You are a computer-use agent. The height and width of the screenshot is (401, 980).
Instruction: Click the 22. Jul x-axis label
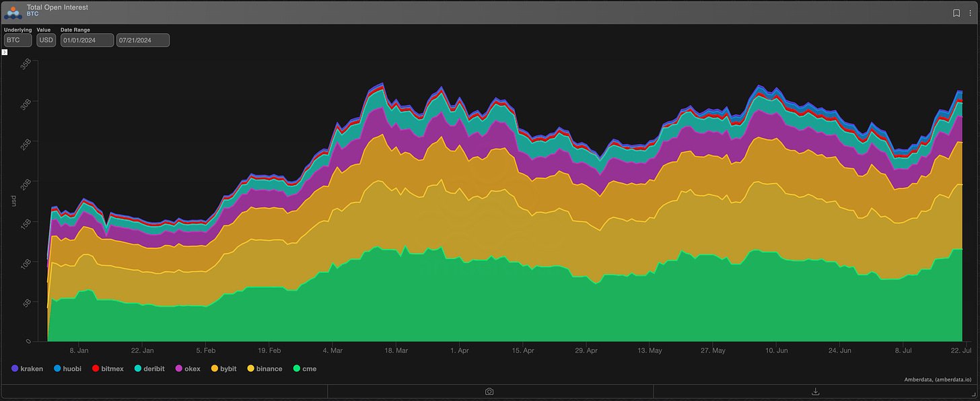click(x=961, y=351)
